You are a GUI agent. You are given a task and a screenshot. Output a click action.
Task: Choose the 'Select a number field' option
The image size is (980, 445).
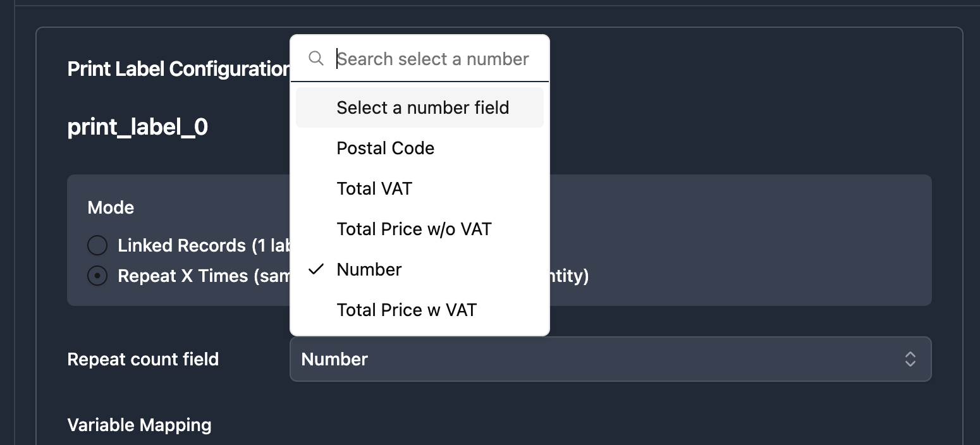point(422,107)
